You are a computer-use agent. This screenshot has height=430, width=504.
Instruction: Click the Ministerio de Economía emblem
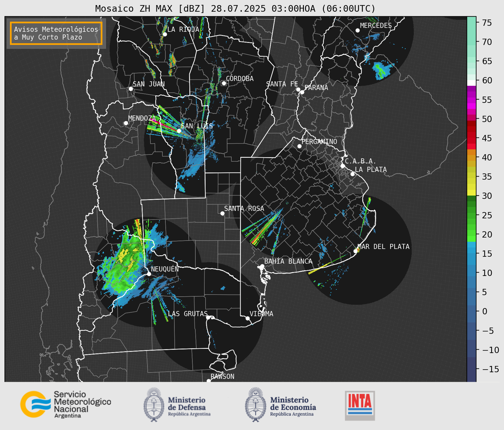(x=255, y=405)
